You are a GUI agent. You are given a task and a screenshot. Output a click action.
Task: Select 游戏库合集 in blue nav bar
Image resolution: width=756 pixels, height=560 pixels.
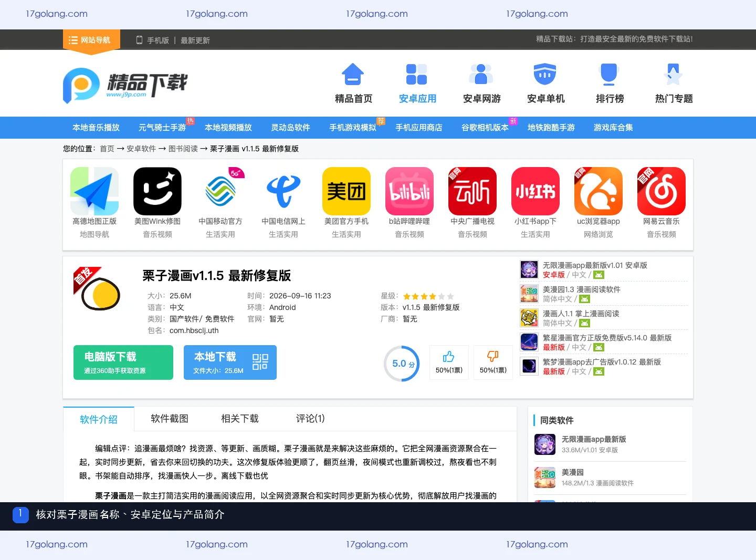613,128
